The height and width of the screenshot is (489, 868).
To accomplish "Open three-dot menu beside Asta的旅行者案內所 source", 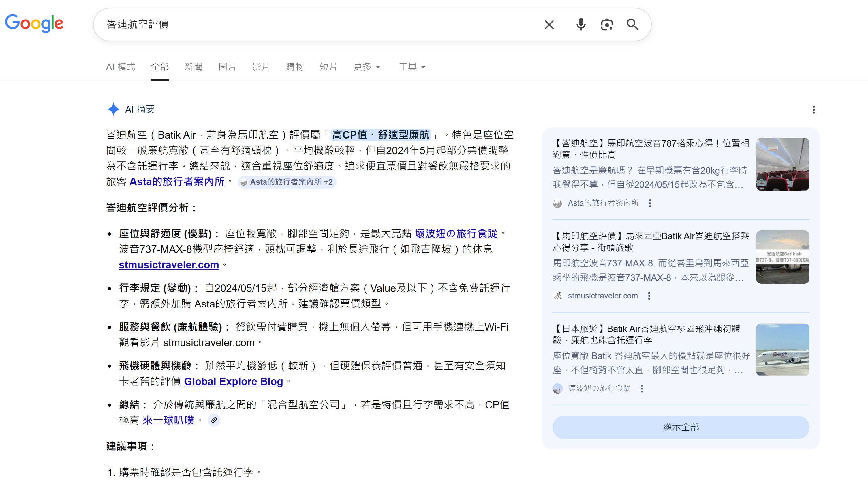I will (650, 203).
